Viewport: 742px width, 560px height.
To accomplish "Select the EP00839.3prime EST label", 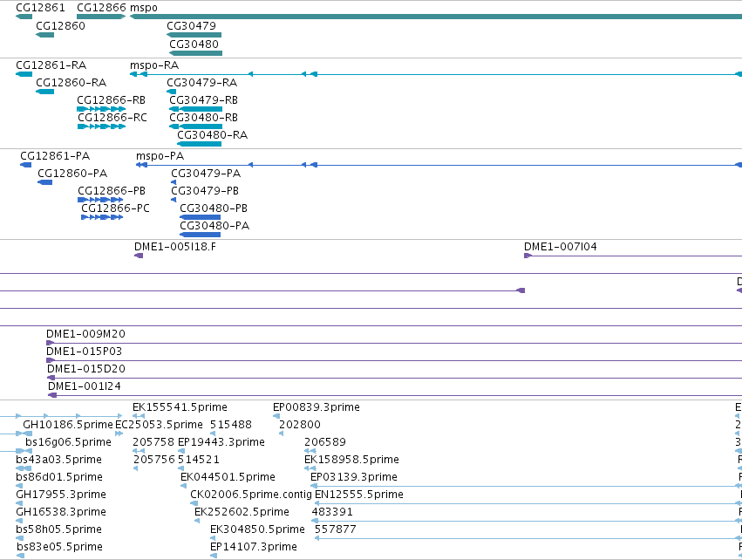I will [x=317, y=407].
